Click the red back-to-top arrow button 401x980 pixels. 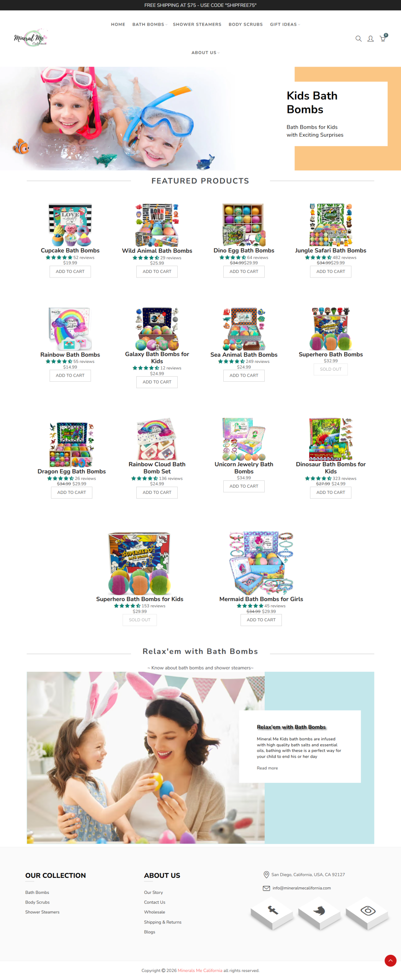tap(390, 960)
